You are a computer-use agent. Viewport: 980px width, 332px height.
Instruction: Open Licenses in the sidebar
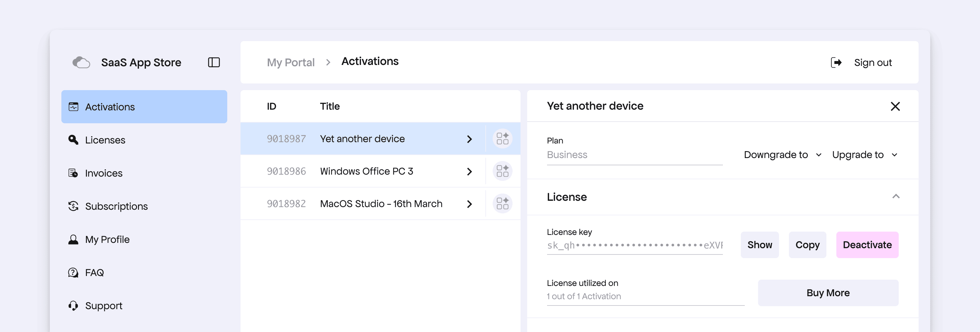click(105, 140)
